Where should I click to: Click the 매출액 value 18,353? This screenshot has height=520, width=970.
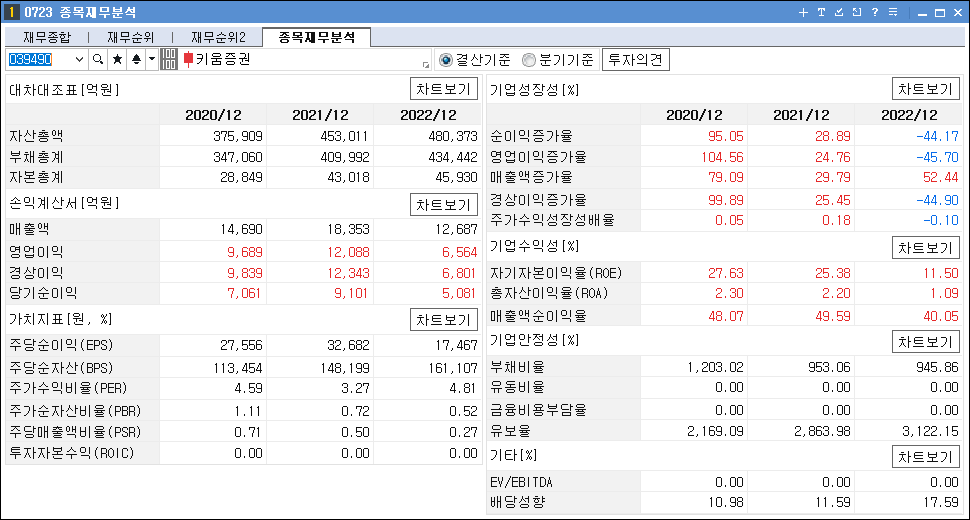tap(348, 229)
